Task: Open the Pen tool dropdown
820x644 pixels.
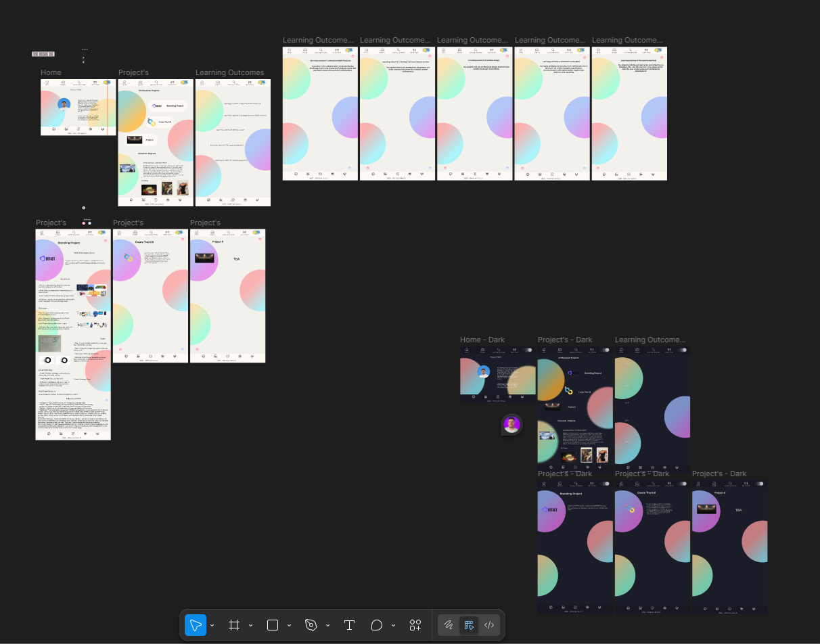Action: click(x=328, y=625)
